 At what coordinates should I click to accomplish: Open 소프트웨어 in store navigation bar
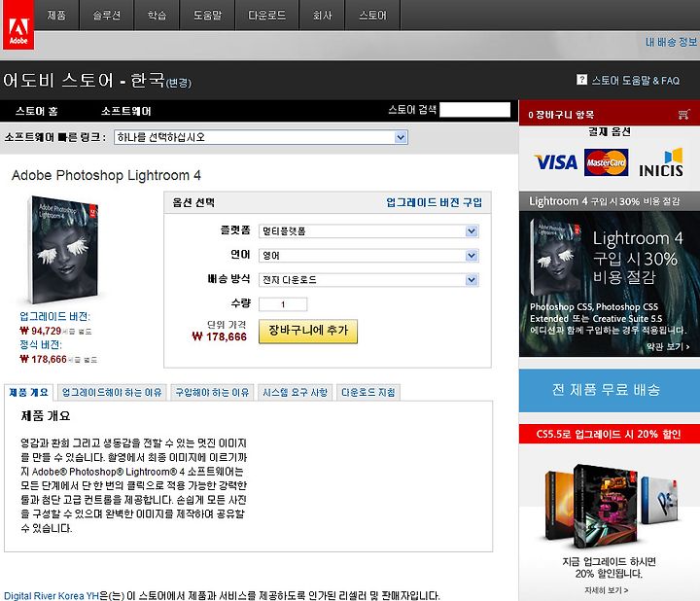coord(125,111)
